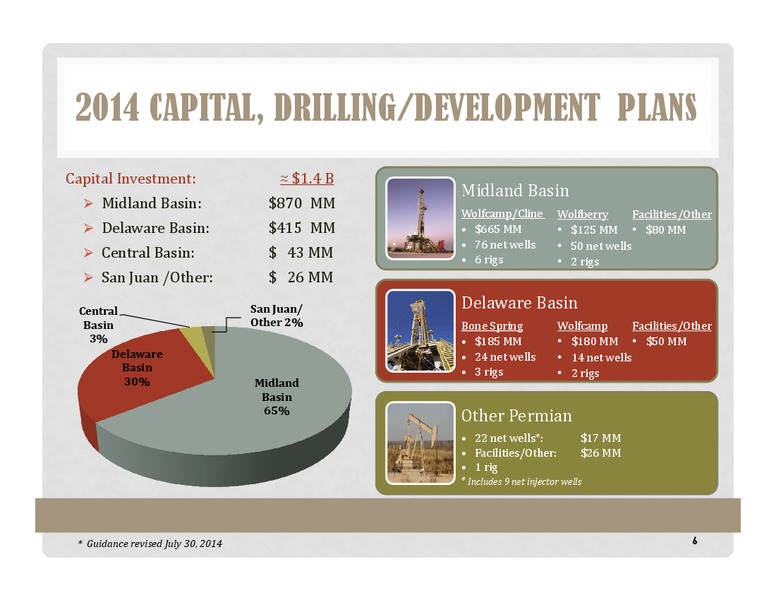776x600 pixels.
Task: Click the '$17 MM' value
Action: (x=600, y=438)
